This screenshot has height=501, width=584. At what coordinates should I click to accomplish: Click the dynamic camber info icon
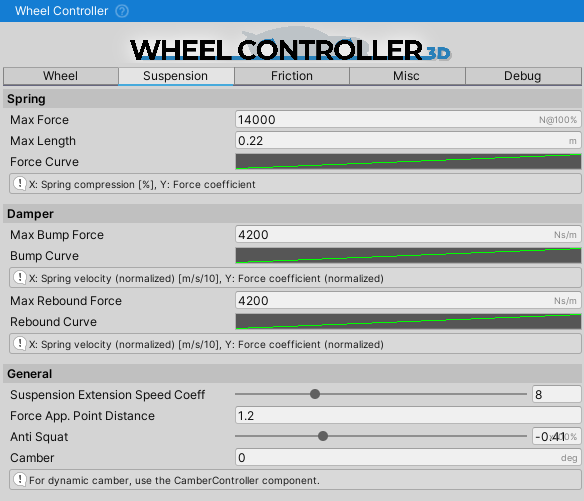tap(20, 479)
